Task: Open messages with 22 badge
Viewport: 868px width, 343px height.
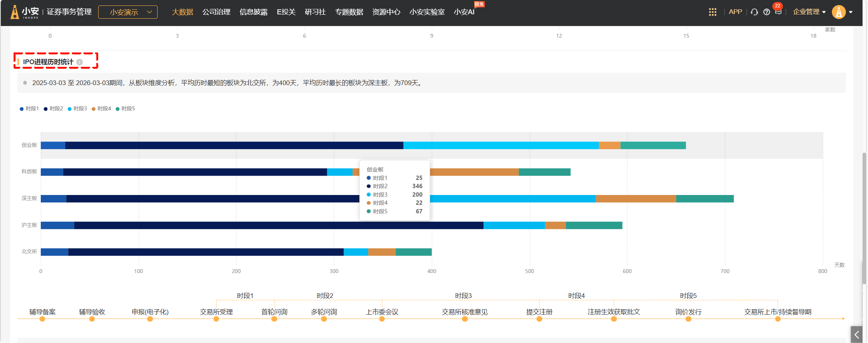Action: pos(778,12)
